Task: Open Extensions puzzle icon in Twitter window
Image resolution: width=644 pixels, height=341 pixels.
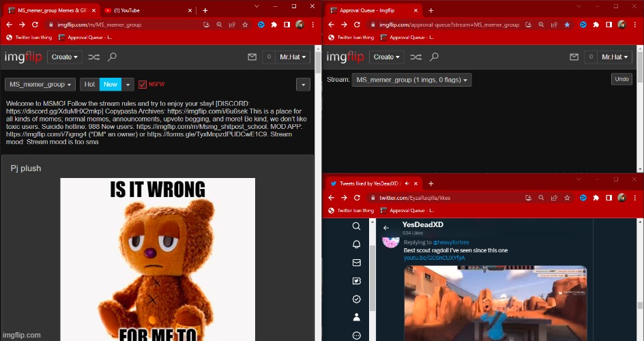Action: [x=596, y=198]
